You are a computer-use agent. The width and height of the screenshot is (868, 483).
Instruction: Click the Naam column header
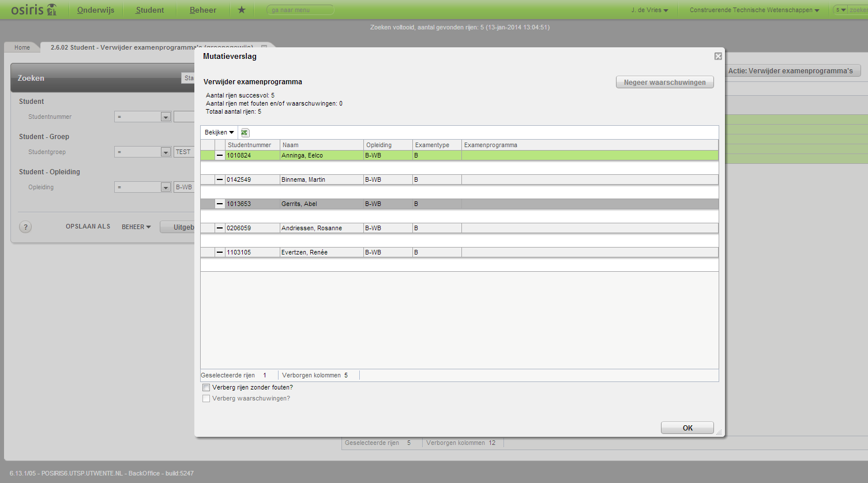(322, 145)
